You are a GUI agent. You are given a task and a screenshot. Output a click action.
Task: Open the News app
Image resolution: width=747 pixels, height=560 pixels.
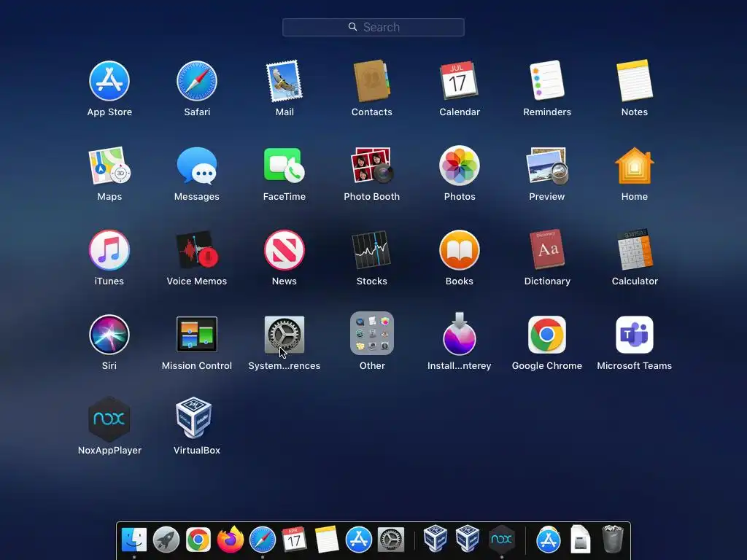pyautogui.click(x=285, y=251)
